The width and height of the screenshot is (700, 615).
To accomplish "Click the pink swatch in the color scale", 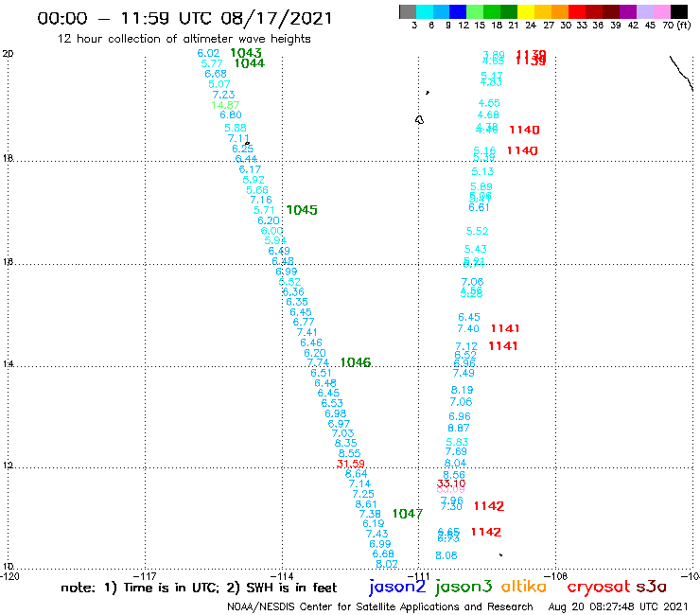I will pyautogui.click(x=661, y=11).
